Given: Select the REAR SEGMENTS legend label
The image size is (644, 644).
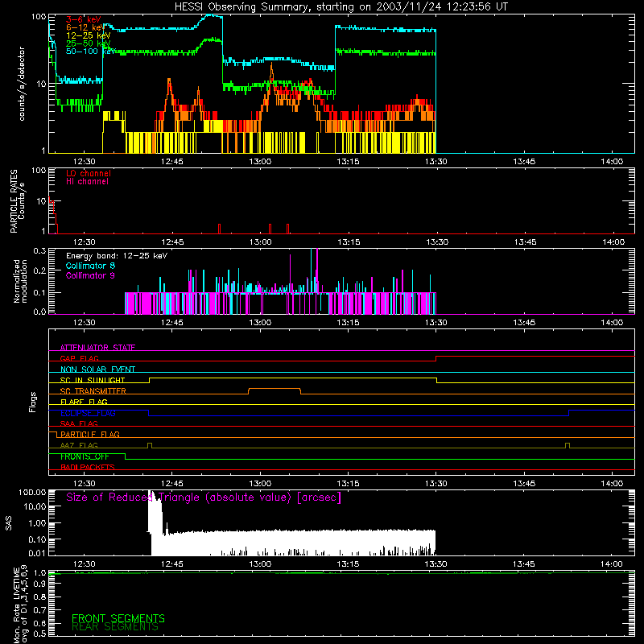Looking at the screenshot, I should tap(115, 627).
